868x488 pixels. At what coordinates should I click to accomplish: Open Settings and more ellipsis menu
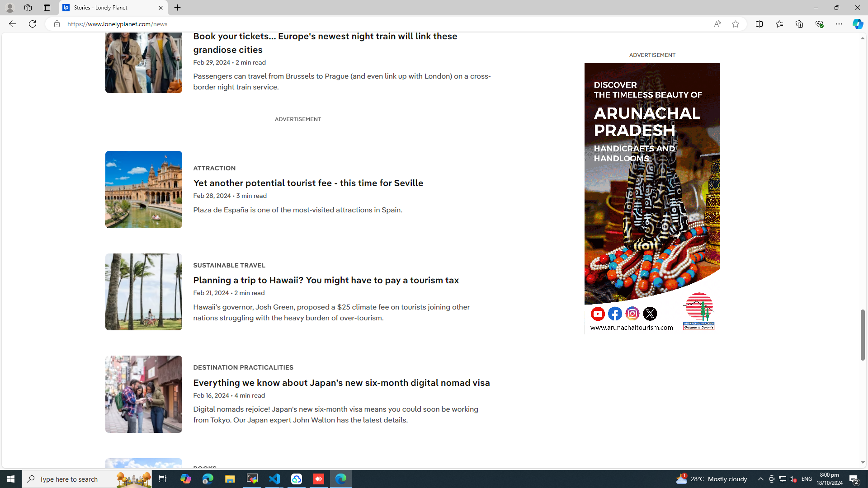tap(839, 24)
